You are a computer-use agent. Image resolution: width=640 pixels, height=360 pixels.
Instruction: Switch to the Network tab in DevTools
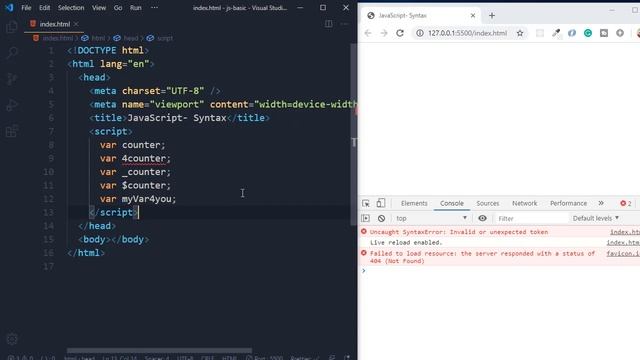click(x=524, y=203)
